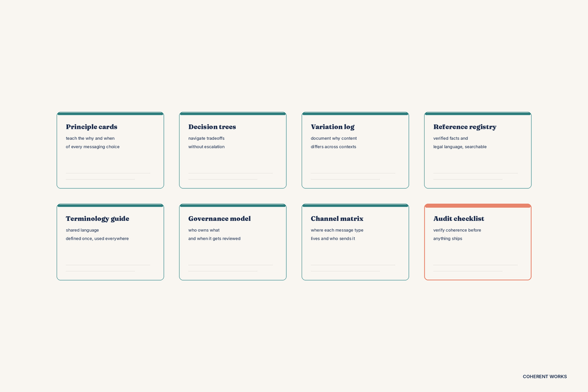Click 'document why content differs across contexts'
This screenshot has width=588, height=392.
tap(333, 142)
